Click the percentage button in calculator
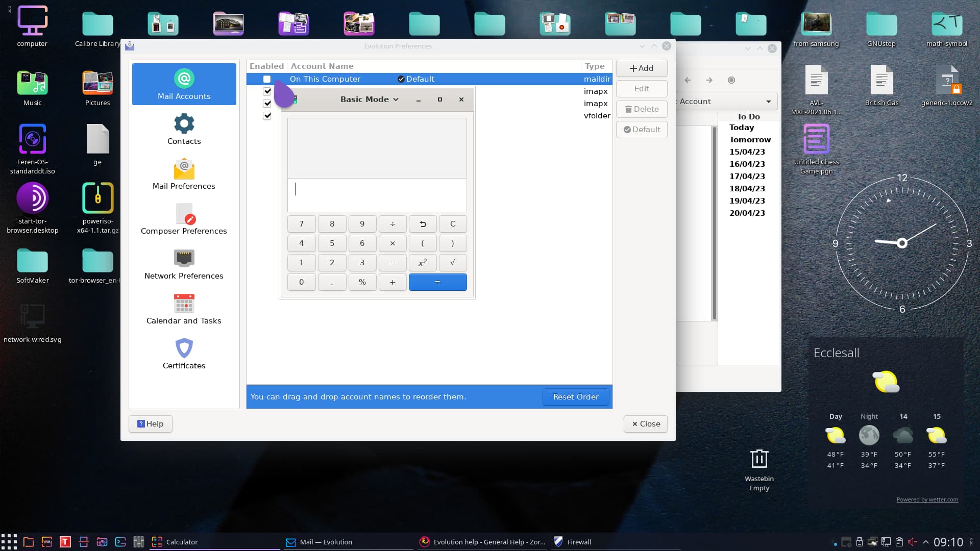 (362, 281)
